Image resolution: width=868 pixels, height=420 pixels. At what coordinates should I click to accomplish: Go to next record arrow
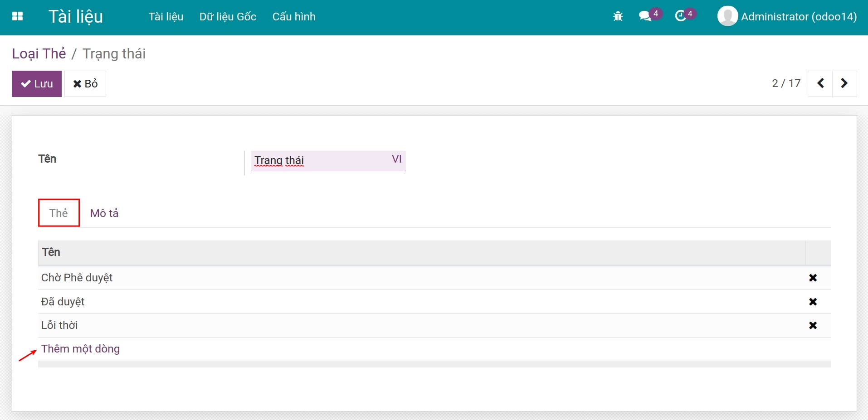point(844,83)
